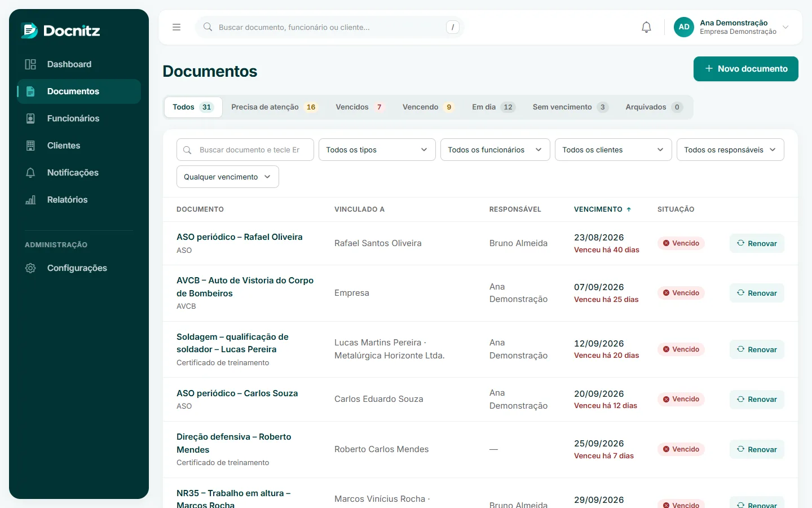Open ASO periódico – Rafael Oliveira document
Screen dimensions: 812x508
[240, 237]
